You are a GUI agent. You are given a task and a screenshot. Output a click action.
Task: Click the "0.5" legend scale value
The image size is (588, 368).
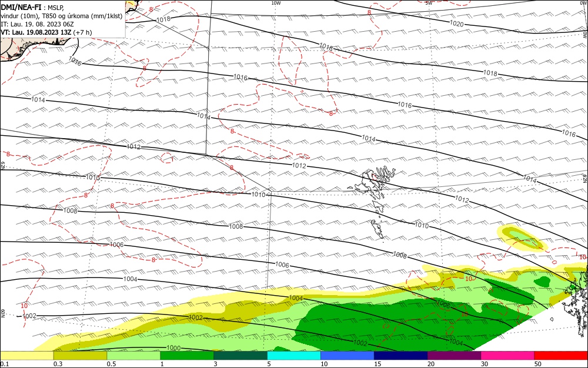(x=111, y=364)
